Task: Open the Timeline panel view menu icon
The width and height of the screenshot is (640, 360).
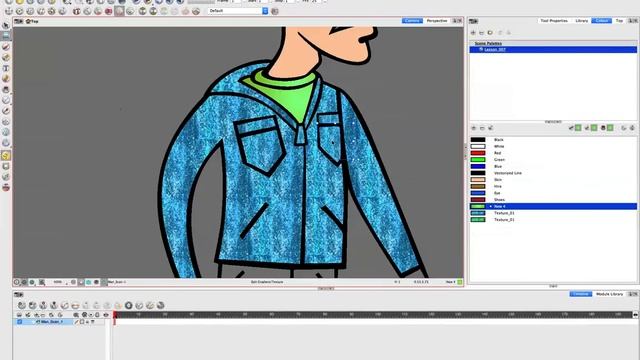Action: 18,294
